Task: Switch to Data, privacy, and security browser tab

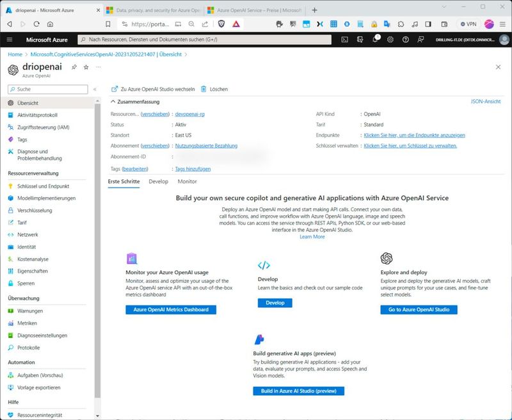Action: tap(154, 10)
